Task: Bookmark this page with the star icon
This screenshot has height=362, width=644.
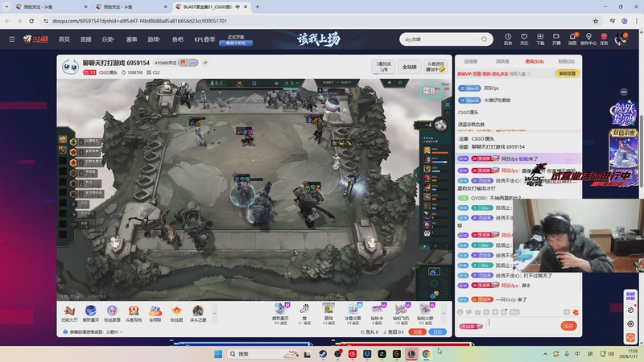Action: 596,21
